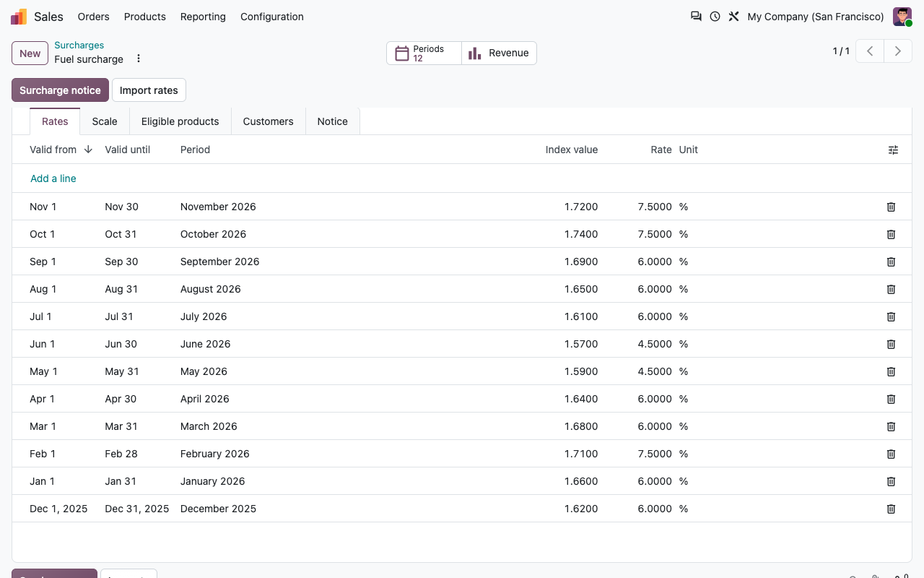Delete the April 2026 rate line
The width and height of the screenshot is (924, 578).
[891, 399]
